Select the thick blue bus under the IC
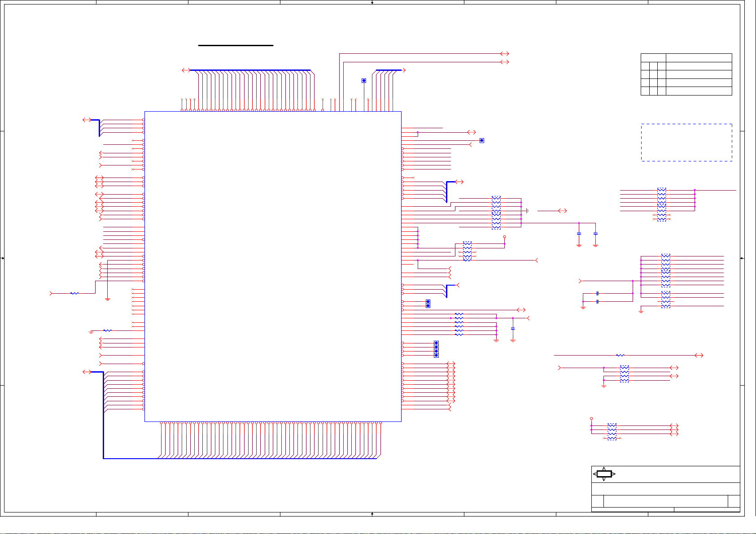 pyautogui.click(x=240, y=459)
